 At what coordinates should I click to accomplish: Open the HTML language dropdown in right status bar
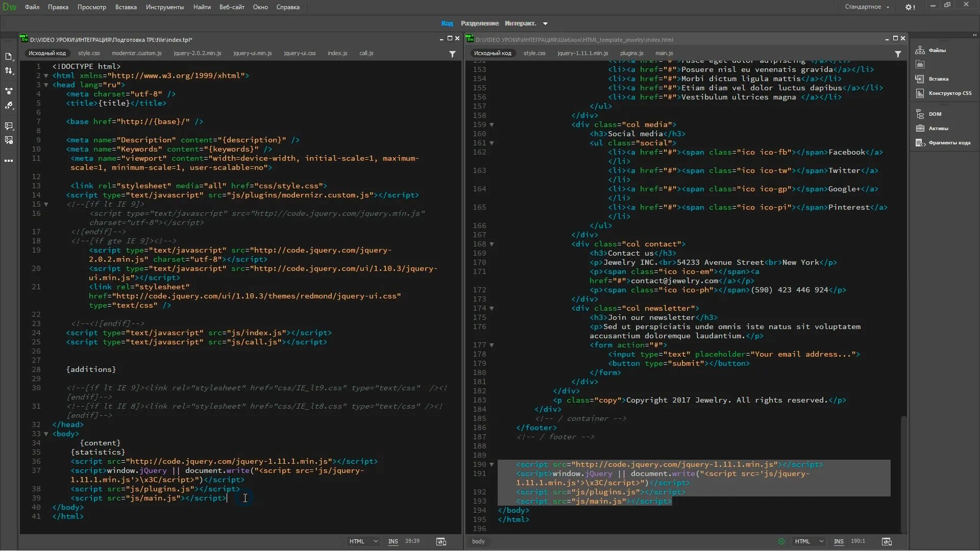click(x=808, y=541)
